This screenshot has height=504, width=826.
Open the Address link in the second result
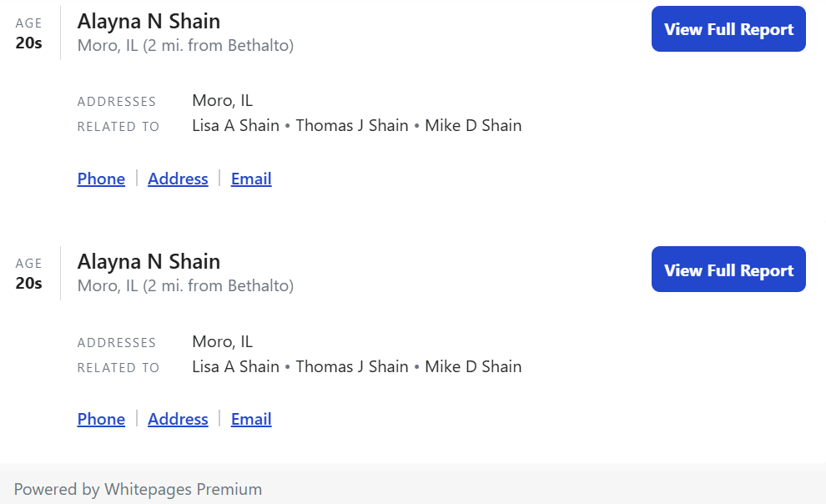(178, 419)
